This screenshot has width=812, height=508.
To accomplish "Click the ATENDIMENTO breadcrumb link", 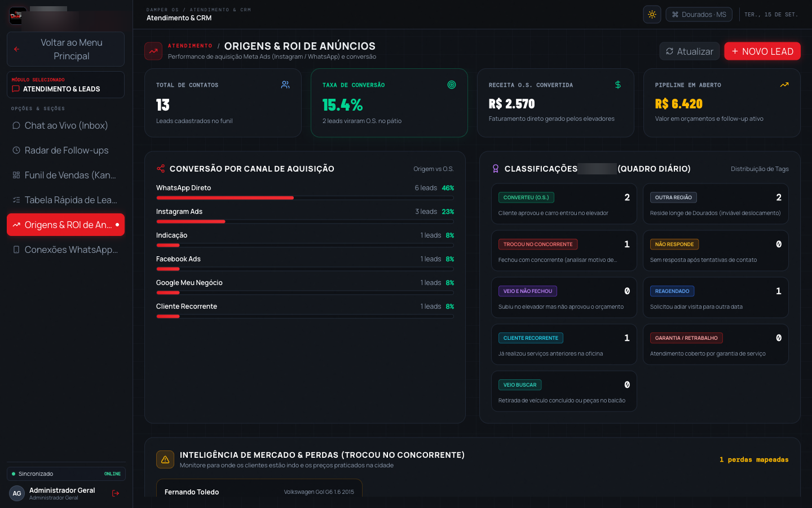I will click(190, 46).
